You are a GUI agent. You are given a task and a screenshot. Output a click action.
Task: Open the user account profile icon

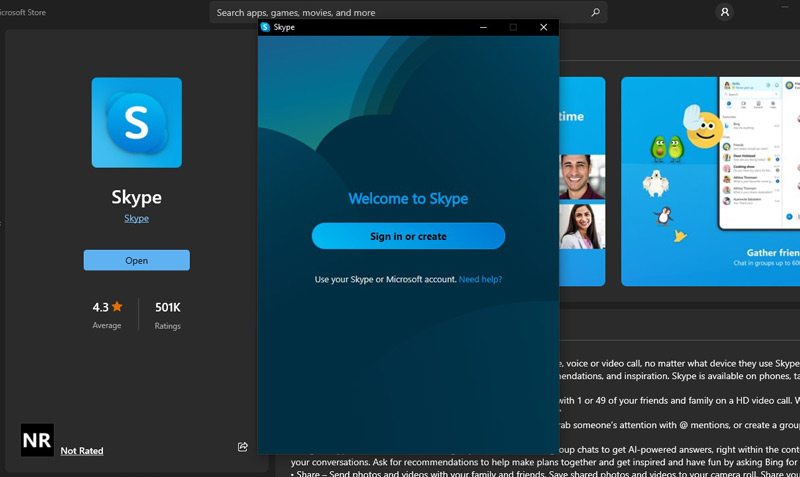(724, 12)
